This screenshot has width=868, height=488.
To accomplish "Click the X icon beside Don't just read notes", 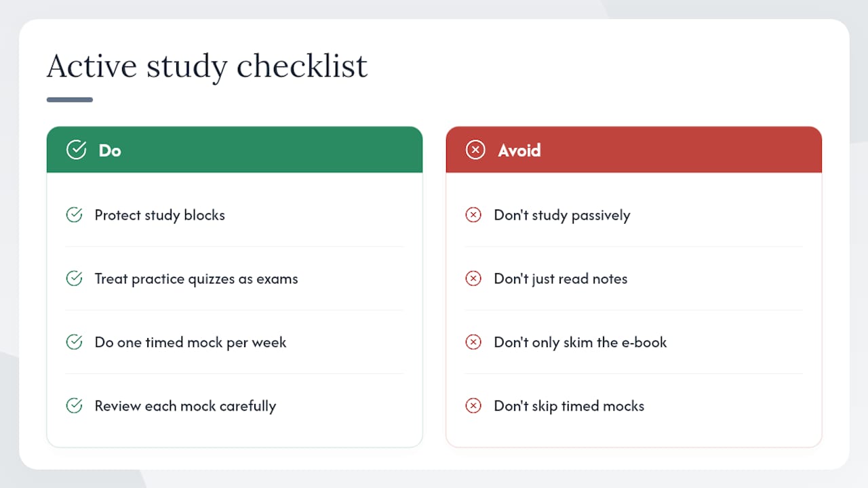I will [473, 279].
